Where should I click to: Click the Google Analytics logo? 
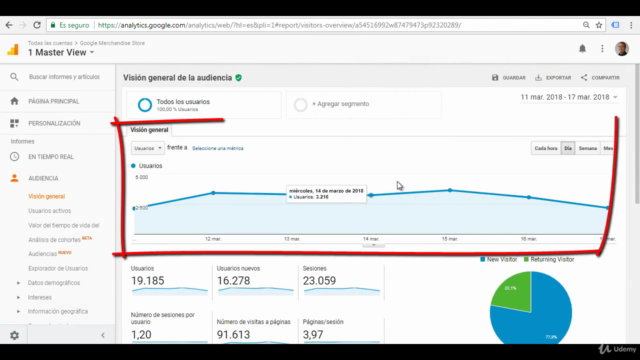coord(13,49)
